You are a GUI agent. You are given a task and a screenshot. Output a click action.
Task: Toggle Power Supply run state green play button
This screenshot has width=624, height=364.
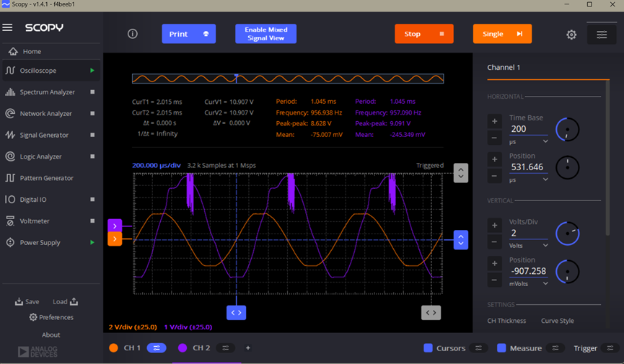[x=92, y=242]
